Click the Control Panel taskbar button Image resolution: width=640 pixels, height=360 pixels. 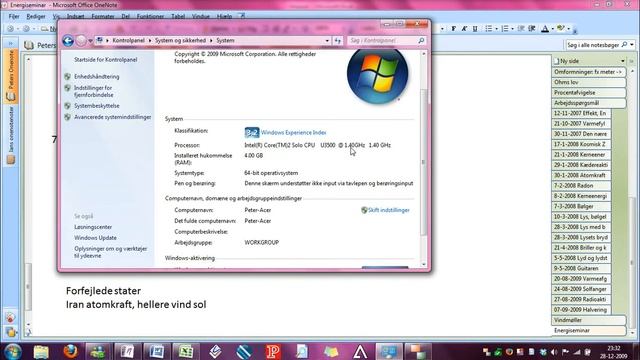pyautogui.click(x=389, y=351)
